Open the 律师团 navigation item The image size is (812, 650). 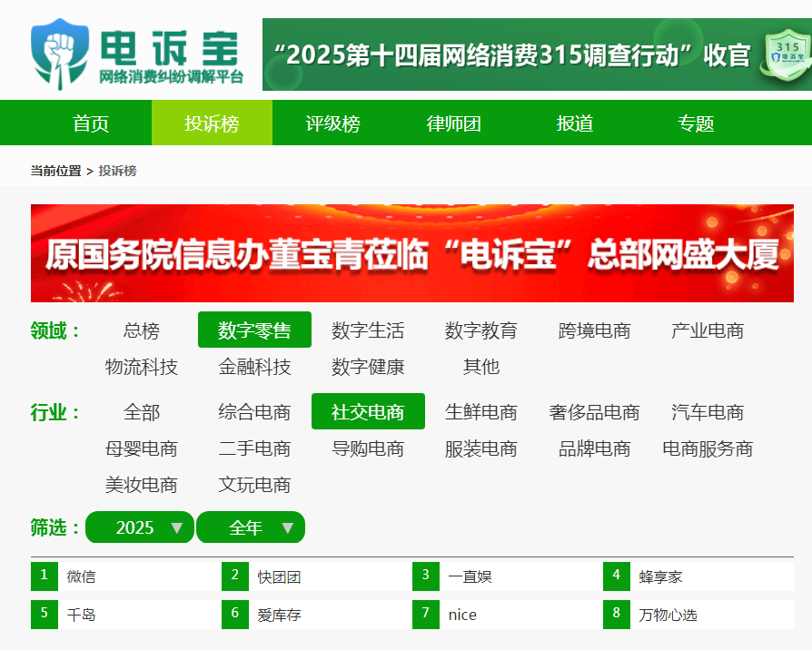[x=453, y=123]
